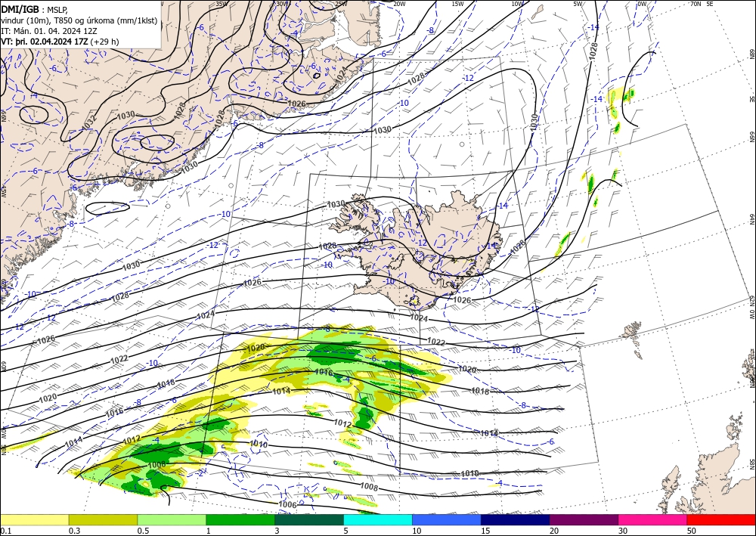Image resolution: width=756 pixels, height=536 pixels.
Task: Click the '20W' longitude label
Action: pyautogui.click(x=399, y=4)
